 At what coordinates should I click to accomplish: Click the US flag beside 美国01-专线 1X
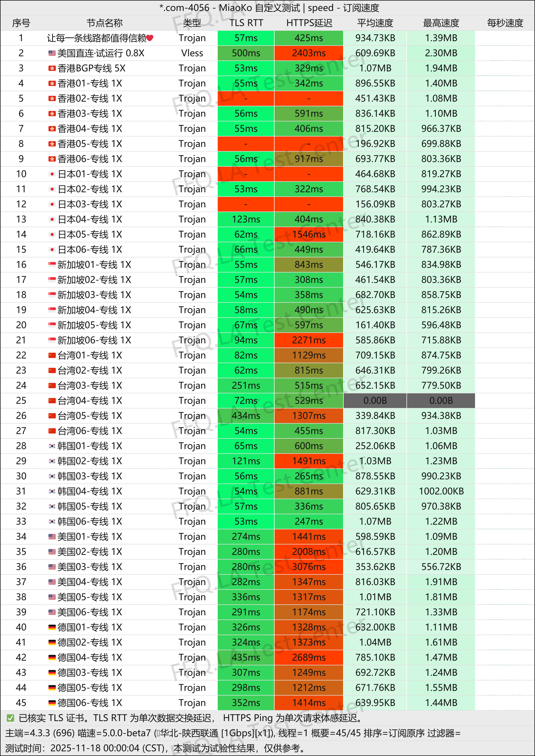tap(52, 536)
